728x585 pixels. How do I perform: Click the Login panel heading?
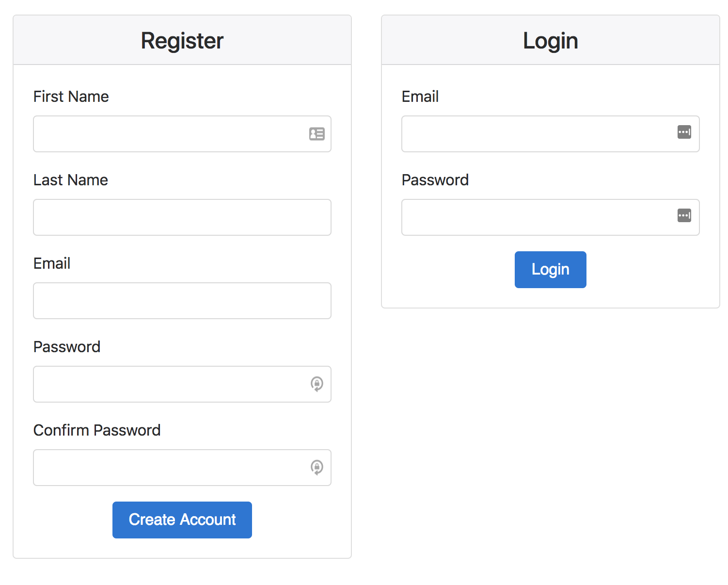(551, 41)
